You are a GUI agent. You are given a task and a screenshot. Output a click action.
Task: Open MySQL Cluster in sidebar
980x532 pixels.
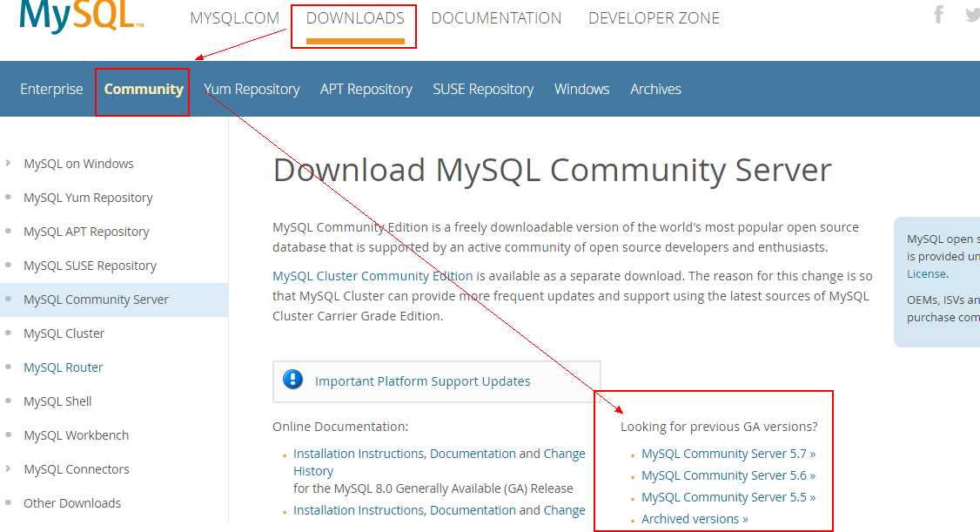[64, 333]
